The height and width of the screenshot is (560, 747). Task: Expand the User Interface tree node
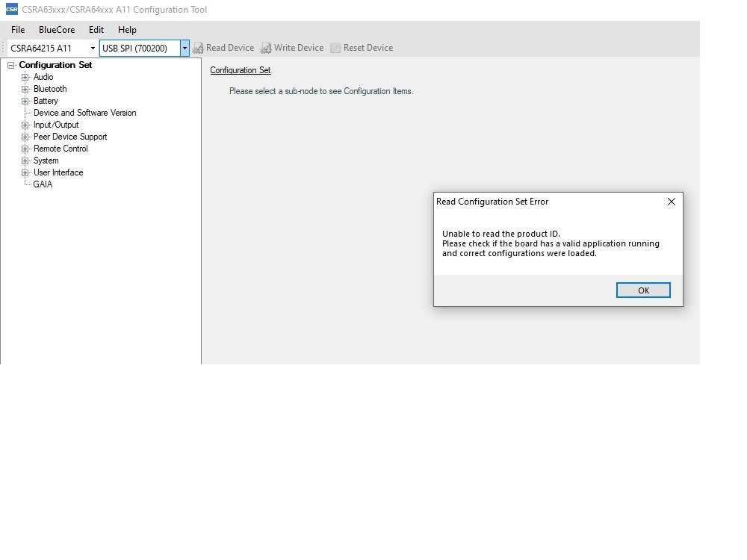click(x=25, y=172)
